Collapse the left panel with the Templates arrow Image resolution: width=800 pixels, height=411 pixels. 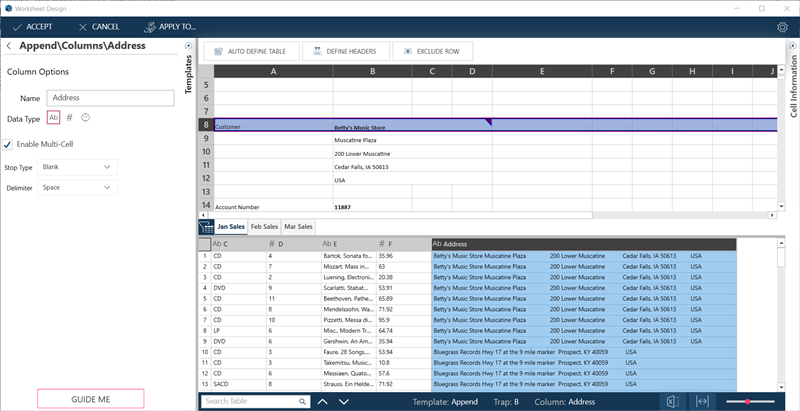[x=190, y=47]
